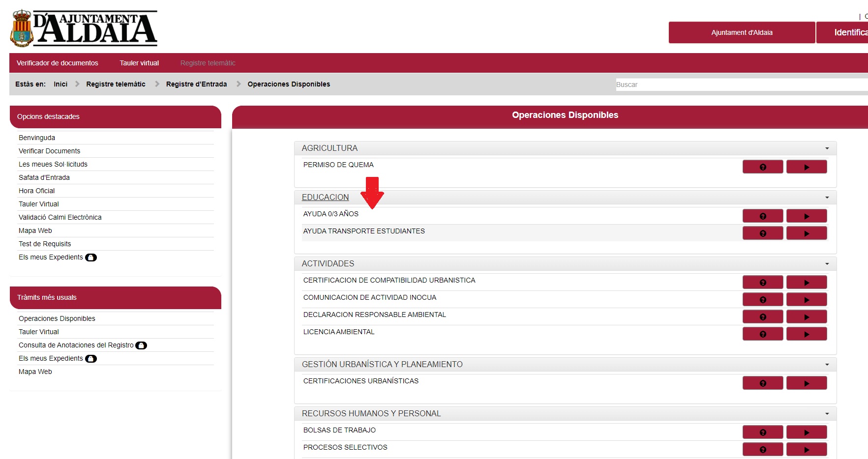Start DECLARACION RESPONSABLE AMBIENTAL play arrow
The image size is (868, 459).
coord(806,317)
